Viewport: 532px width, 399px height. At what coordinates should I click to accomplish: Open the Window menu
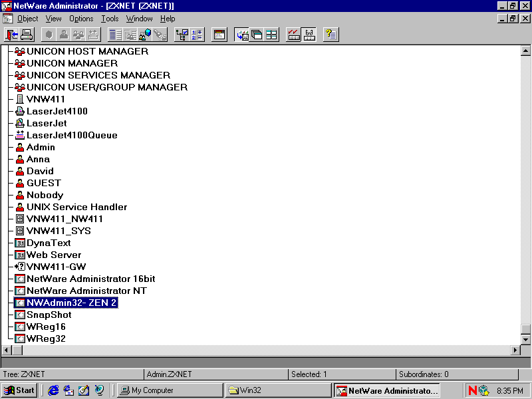pyautogui.click(x=140, y=19)
